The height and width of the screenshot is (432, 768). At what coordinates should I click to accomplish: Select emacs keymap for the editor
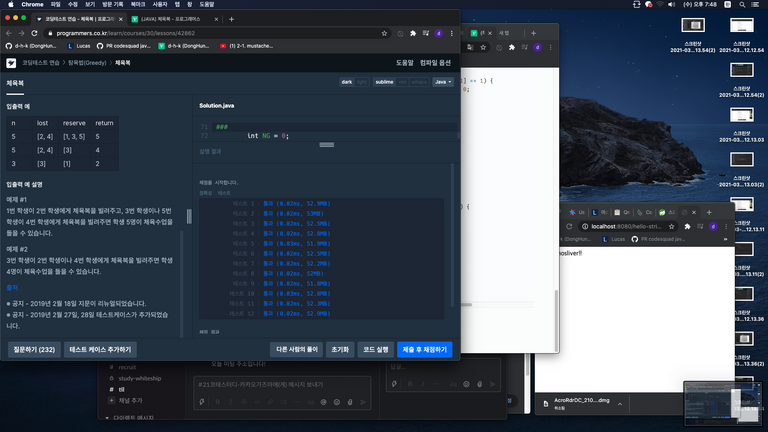(x=419, y=82)
